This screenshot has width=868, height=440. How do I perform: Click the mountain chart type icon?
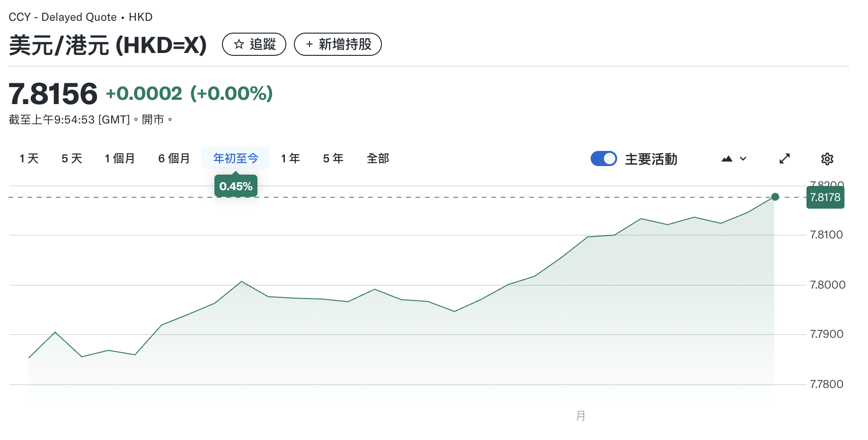pyautogui.click(x=726, y=159)
